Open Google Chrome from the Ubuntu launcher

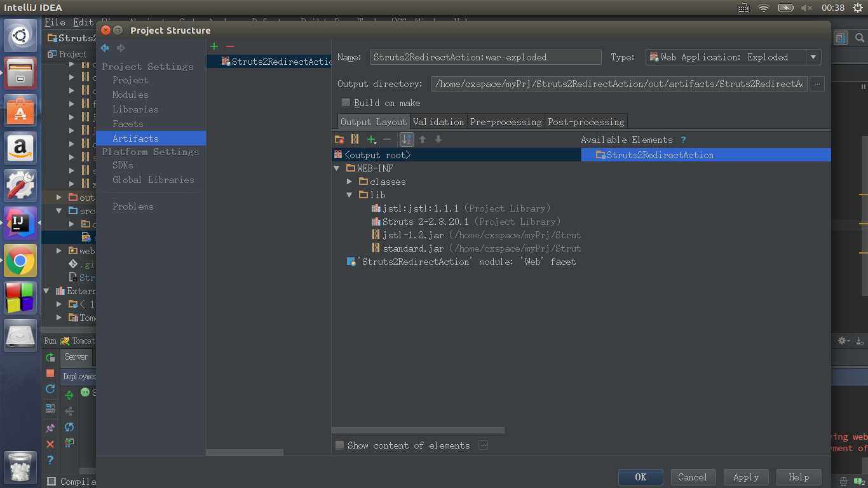[20, 261]
